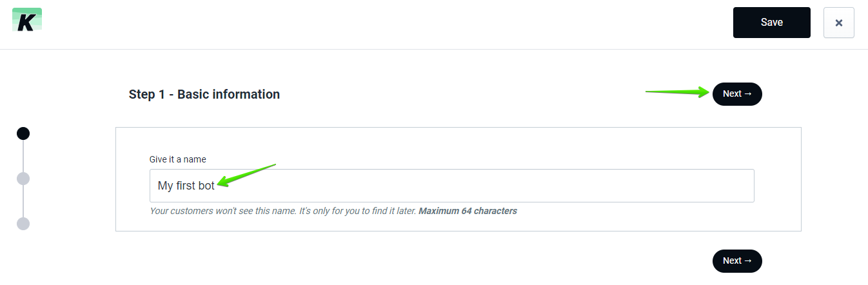Screen dimensions: 868x285
Task: Jump to the second step dot
Action: point(23,179)
